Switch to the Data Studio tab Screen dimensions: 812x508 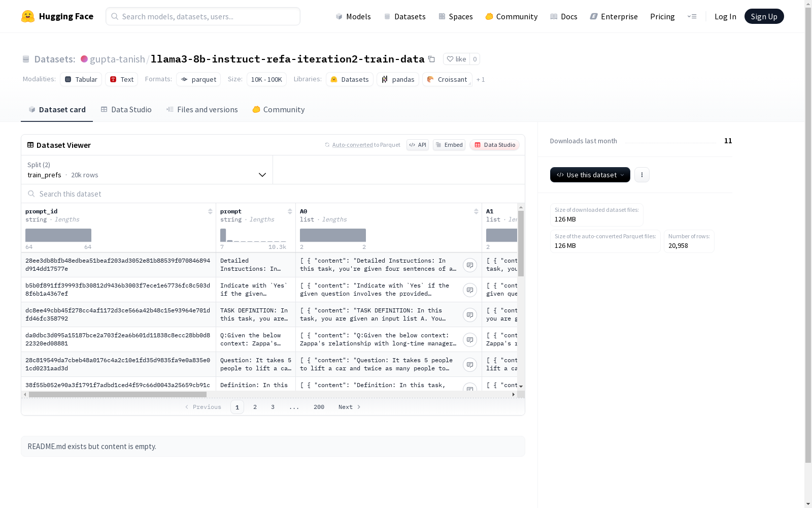point(126,110)
